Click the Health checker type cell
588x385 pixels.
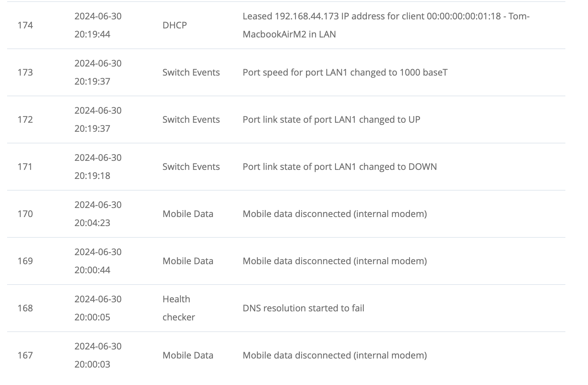pyautogui.click(x=179, y=308)
